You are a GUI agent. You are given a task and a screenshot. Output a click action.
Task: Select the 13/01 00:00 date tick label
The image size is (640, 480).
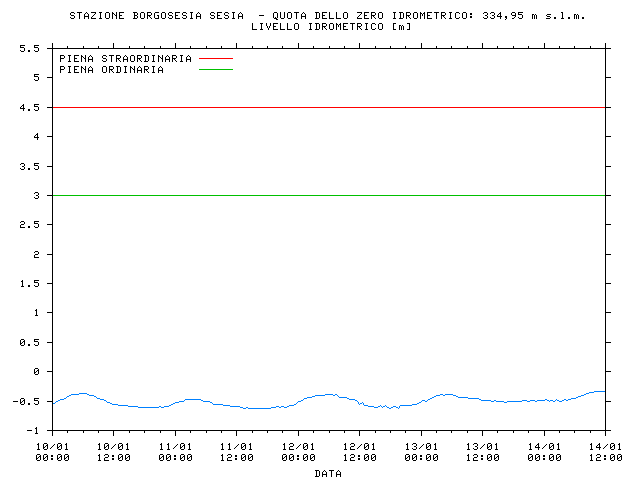tap(421, 452)
